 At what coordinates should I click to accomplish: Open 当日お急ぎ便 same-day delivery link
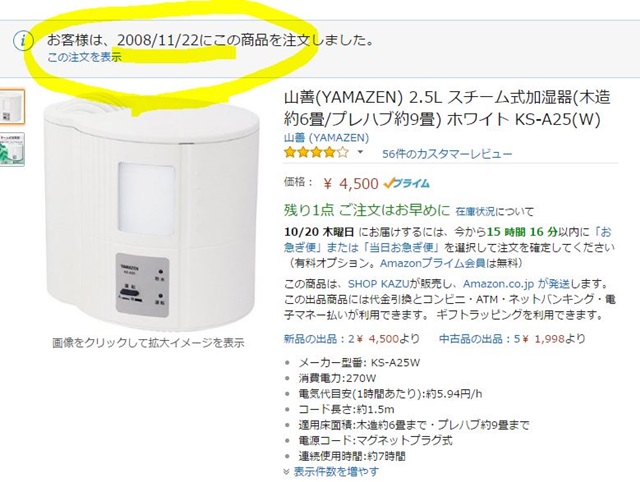402,247
